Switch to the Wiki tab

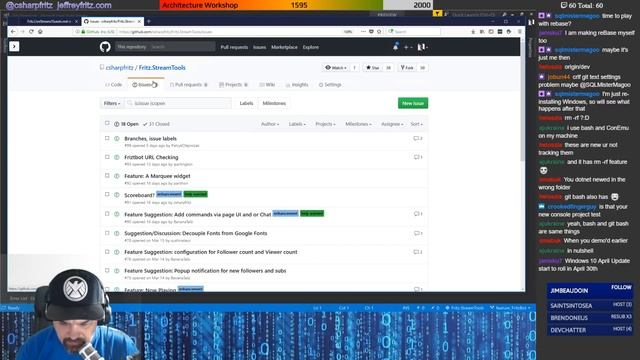click(267, 85)
